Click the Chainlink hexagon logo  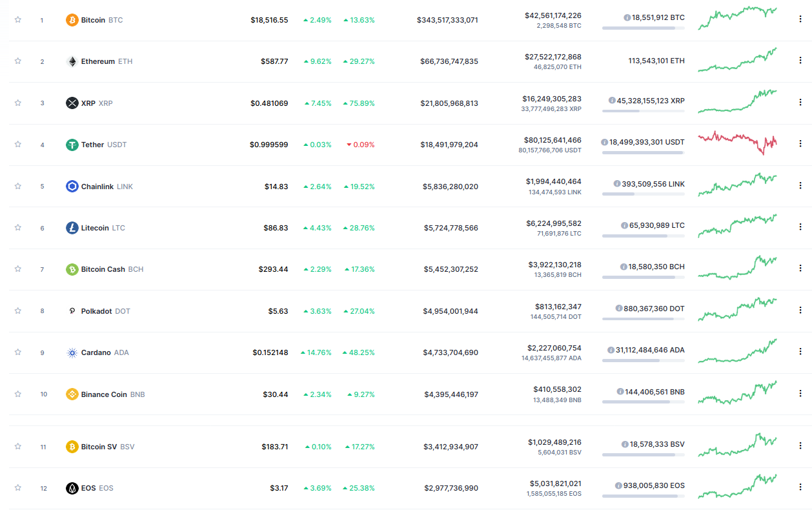72,187
